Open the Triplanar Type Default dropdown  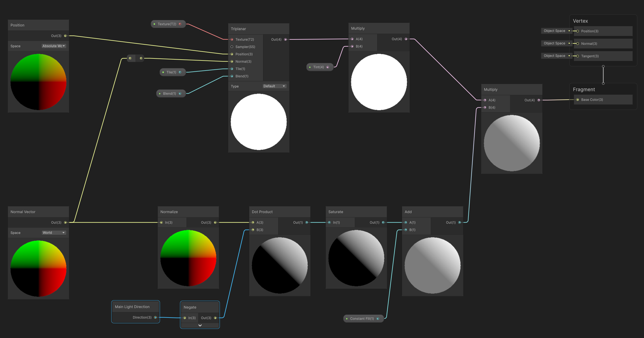pos(274,86)
